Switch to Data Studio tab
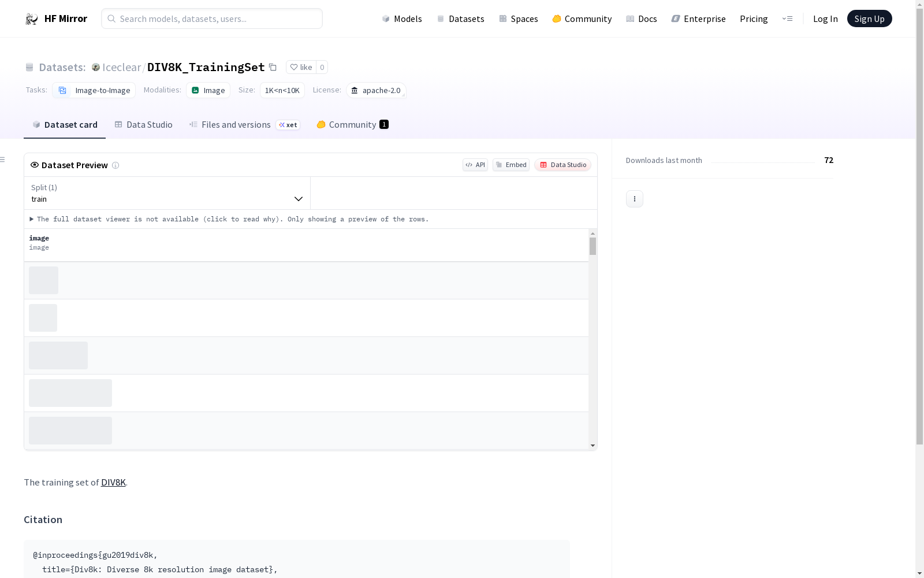 tap(143, 125)
